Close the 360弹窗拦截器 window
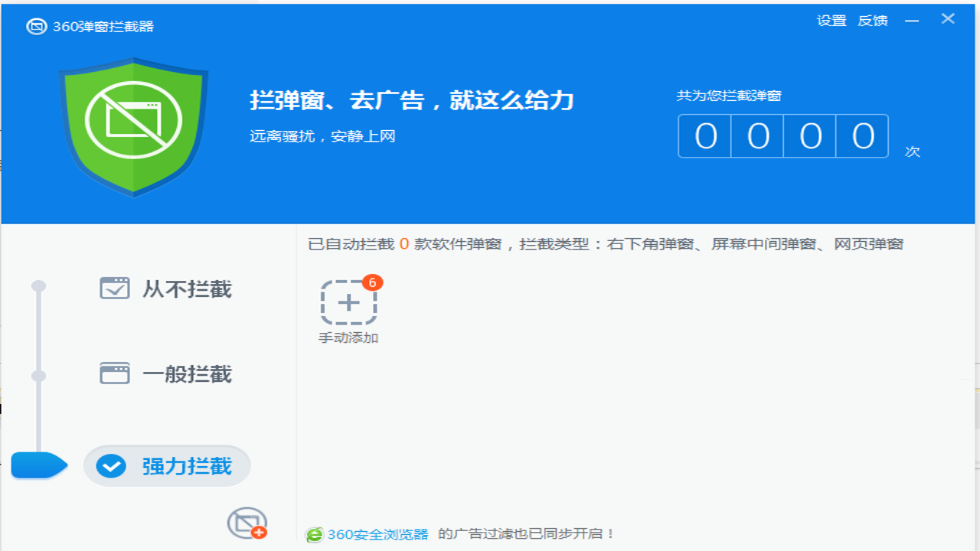This screenshot has width=980, height=551. click(x=948, y=19)
